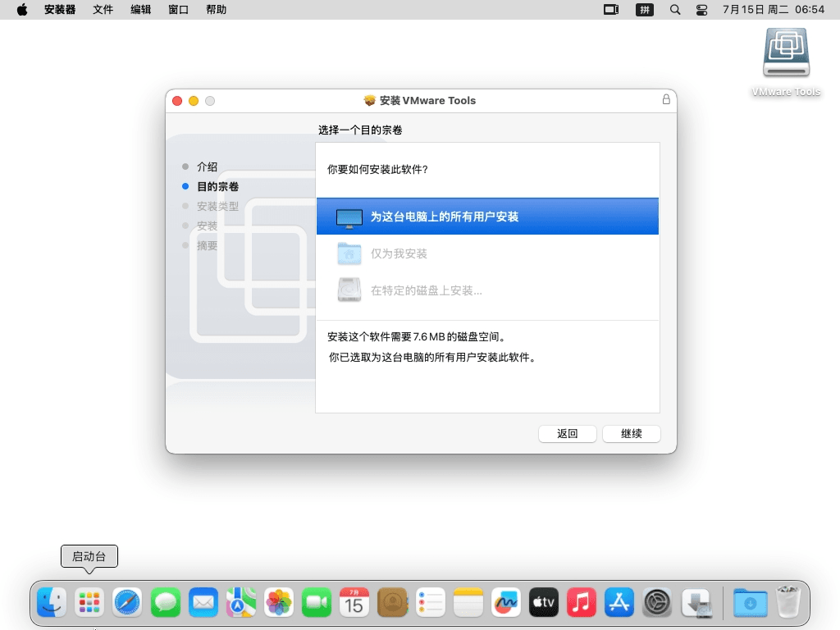
Task: Open the Reminders app in the Dock
Action: tap(430, 603)
